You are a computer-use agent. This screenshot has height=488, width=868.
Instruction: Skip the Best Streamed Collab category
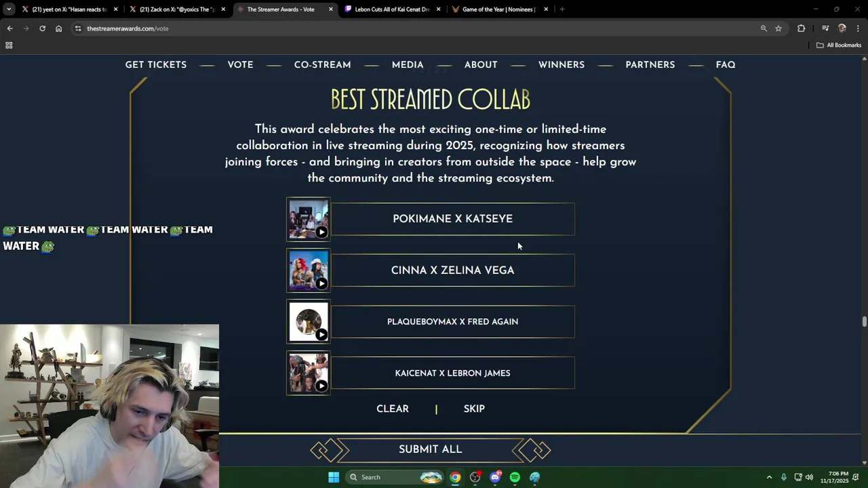[x=474, y=409]
